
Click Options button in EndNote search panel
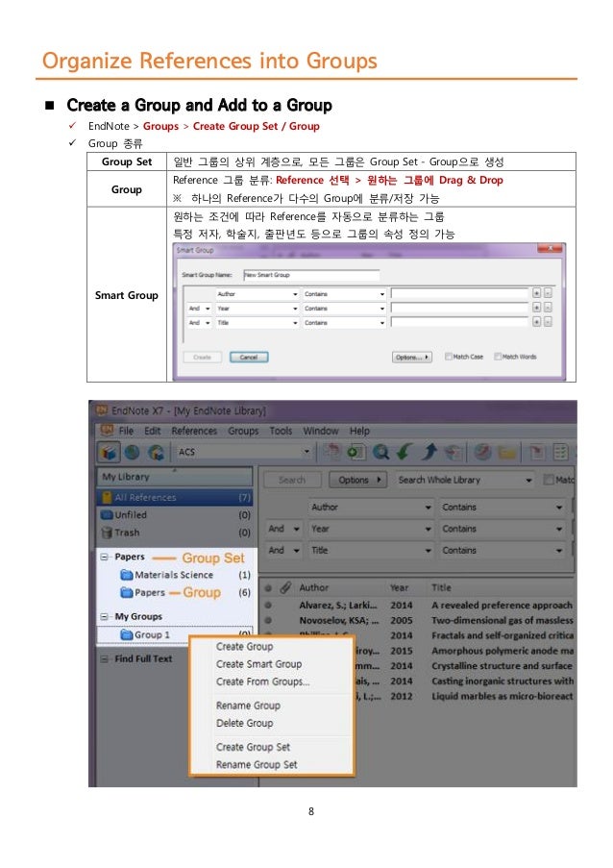[x=358, y=480]
